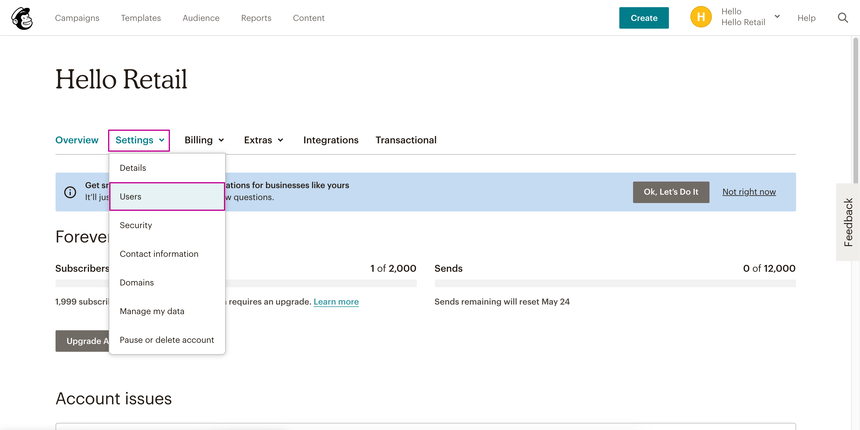Open the Extras dropdown
This screenshot has height=430, width=860.
pos(263,140)
